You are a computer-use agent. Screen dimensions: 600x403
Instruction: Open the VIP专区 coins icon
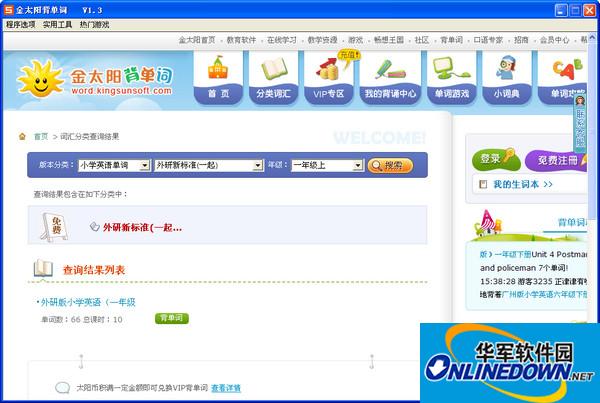(x=328, y=68)
